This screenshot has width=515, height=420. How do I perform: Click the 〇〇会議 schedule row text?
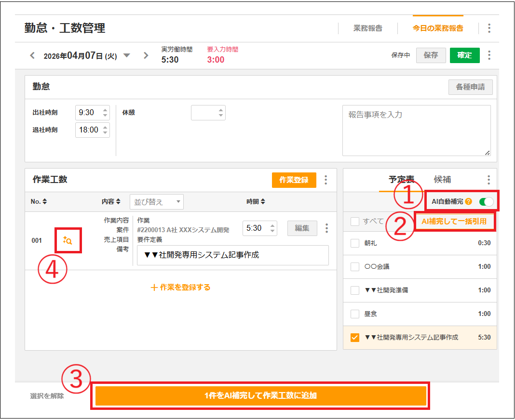(377, 267)
